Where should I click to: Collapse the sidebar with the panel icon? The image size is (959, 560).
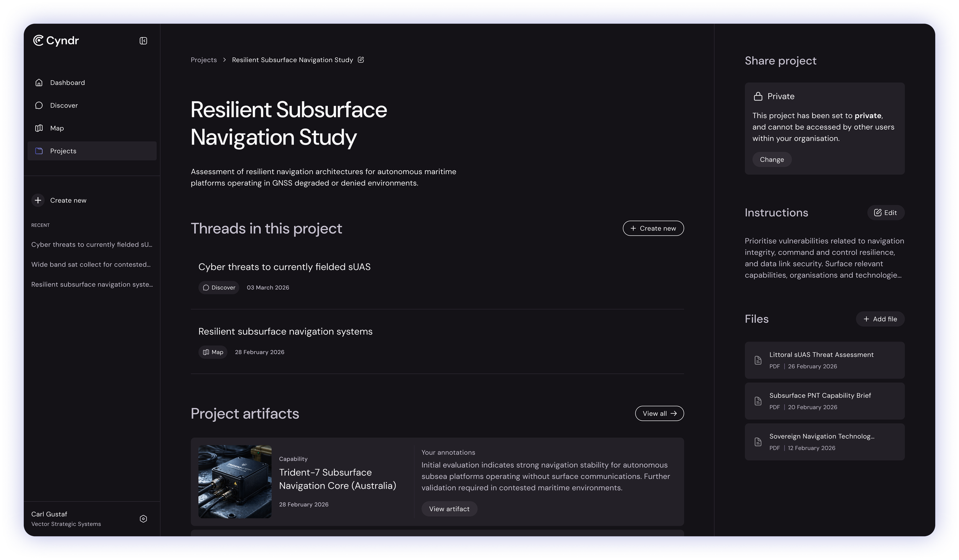click(143, 41)
